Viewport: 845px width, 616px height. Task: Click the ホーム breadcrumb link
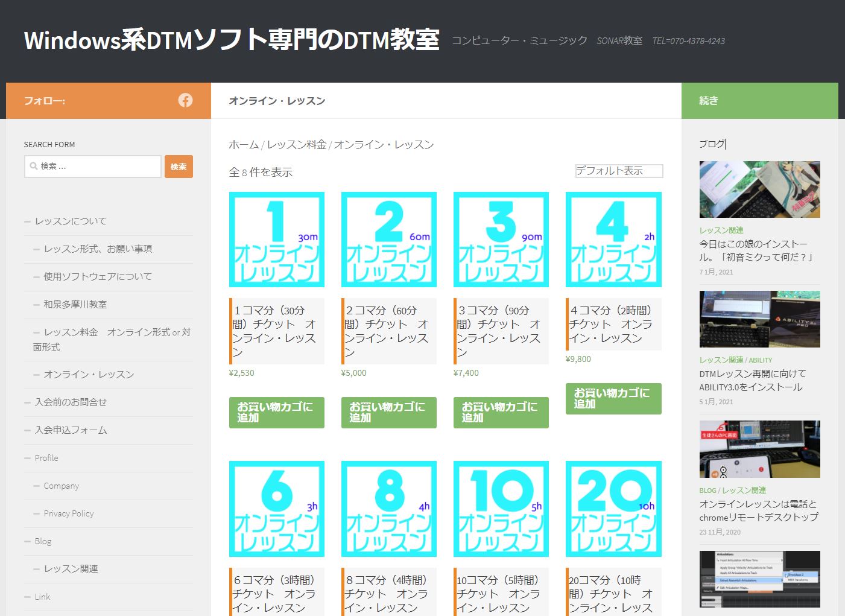244,145
